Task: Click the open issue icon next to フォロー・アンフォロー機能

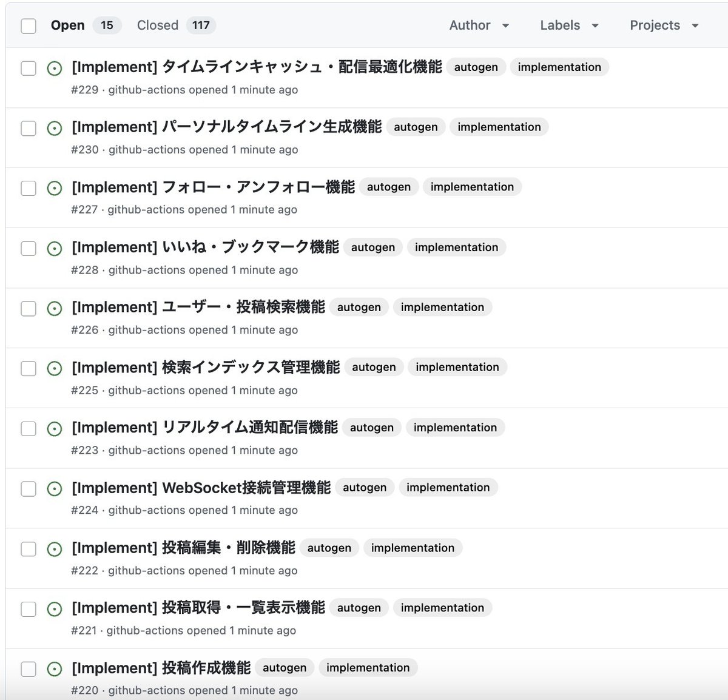Action: (54, 187)
